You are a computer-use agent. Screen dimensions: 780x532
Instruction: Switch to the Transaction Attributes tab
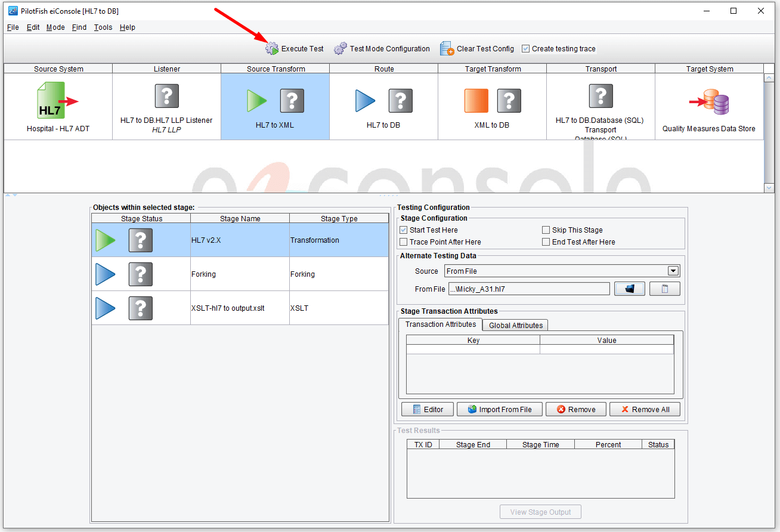click(x=441, y=324)
